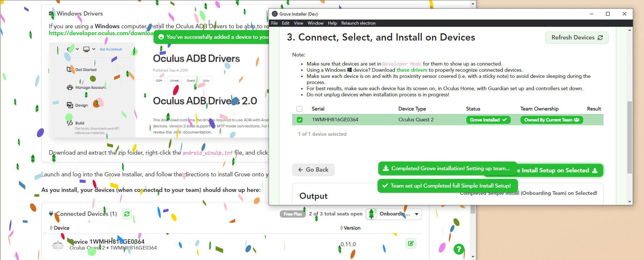The height and width of the screenshot is (260, 644).
Task: Click the Owned By Current Team badge
Action: (x=551, y=120)
